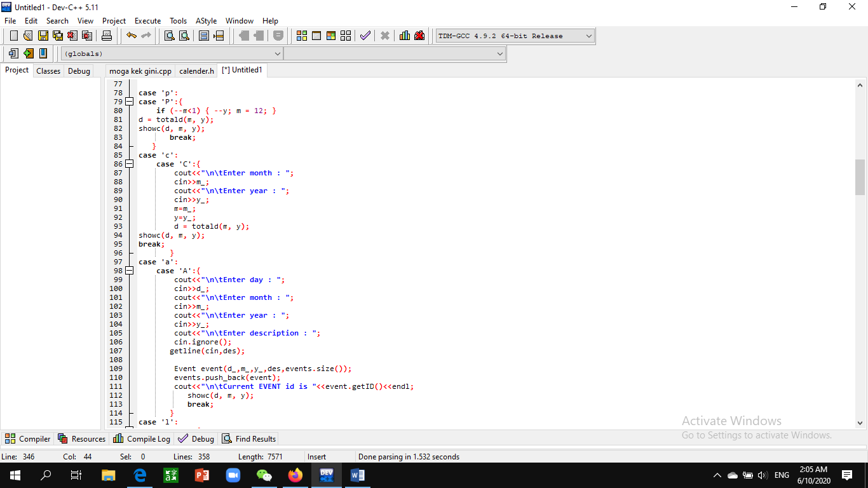Viewport: 868px width, 488px height.
Task: Open the Search menu
Action: pos(57,21)
